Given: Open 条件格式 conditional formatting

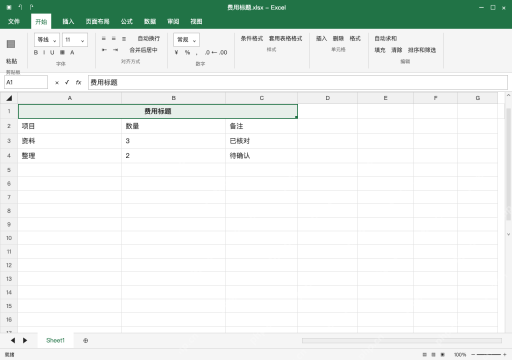Looking at the screenshot, I should [252, 39].
